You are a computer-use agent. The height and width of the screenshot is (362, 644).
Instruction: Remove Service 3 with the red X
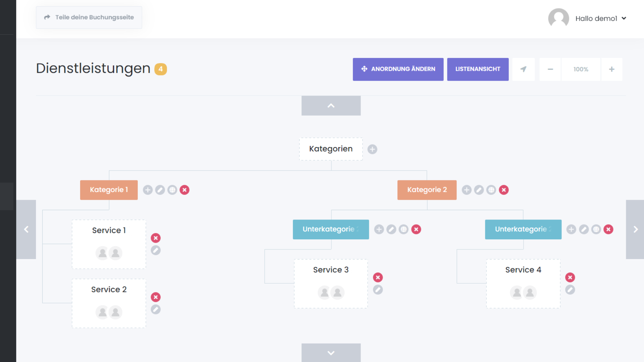coord(378,278)
